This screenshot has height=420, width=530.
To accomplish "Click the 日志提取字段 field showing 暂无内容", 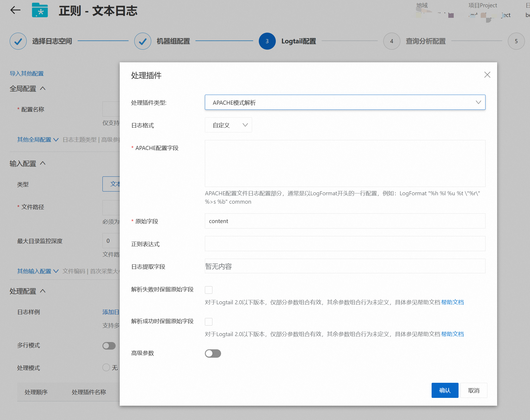I will point(345,266).
